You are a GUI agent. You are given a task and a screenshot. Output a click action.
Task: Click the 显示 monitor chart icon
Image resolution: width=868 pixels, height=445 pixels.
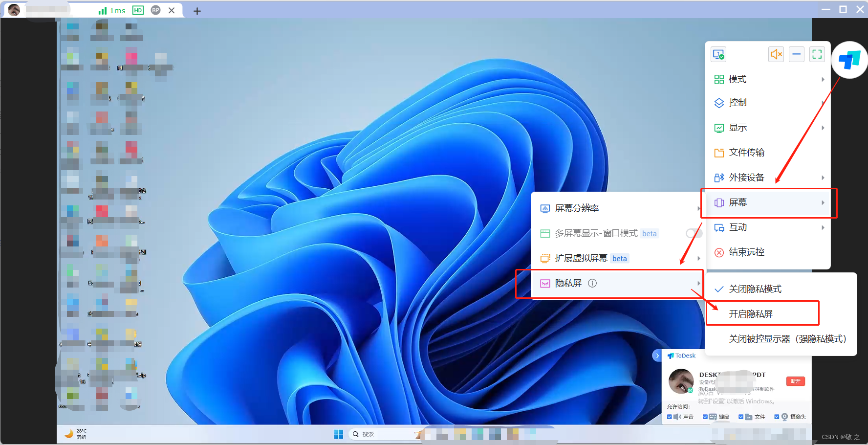(719, 128)
